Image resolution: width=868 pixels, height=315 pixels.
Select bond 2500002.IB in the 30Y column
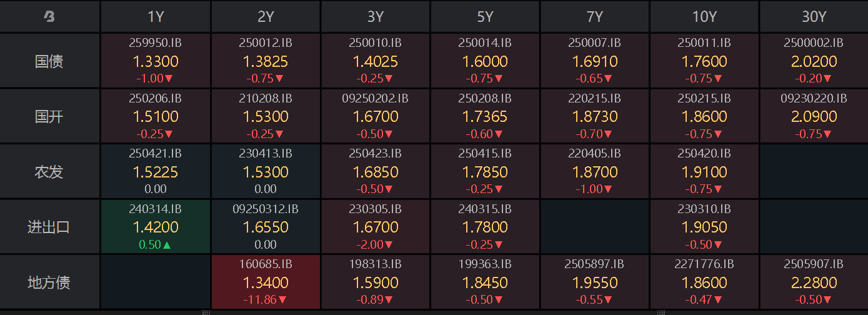pos(814,61)
